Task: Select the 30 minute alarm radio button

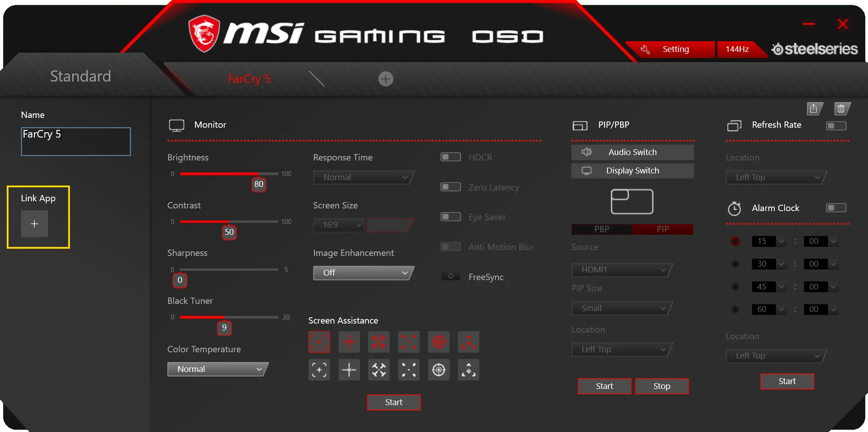Action: (735, 264)
